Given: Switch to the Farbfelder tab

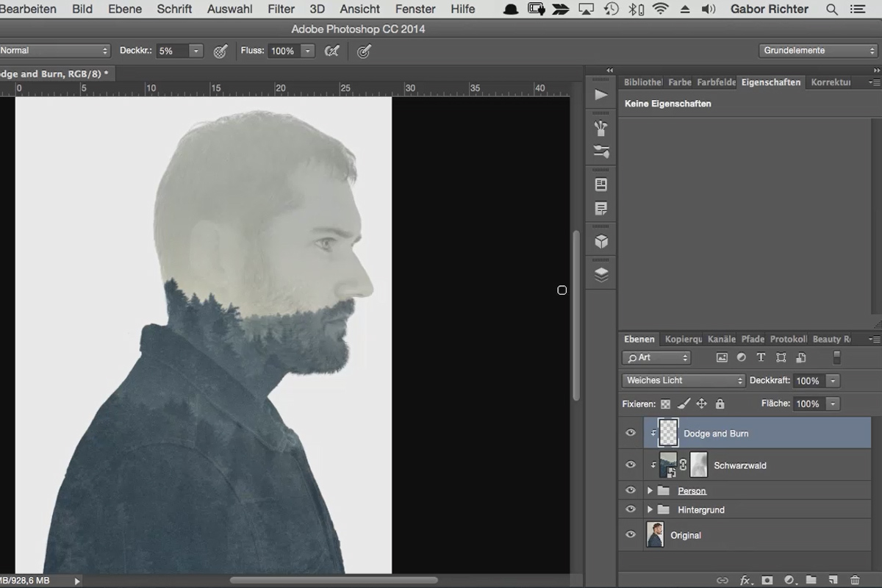Looking at the screenshot, I should point(716,82).
